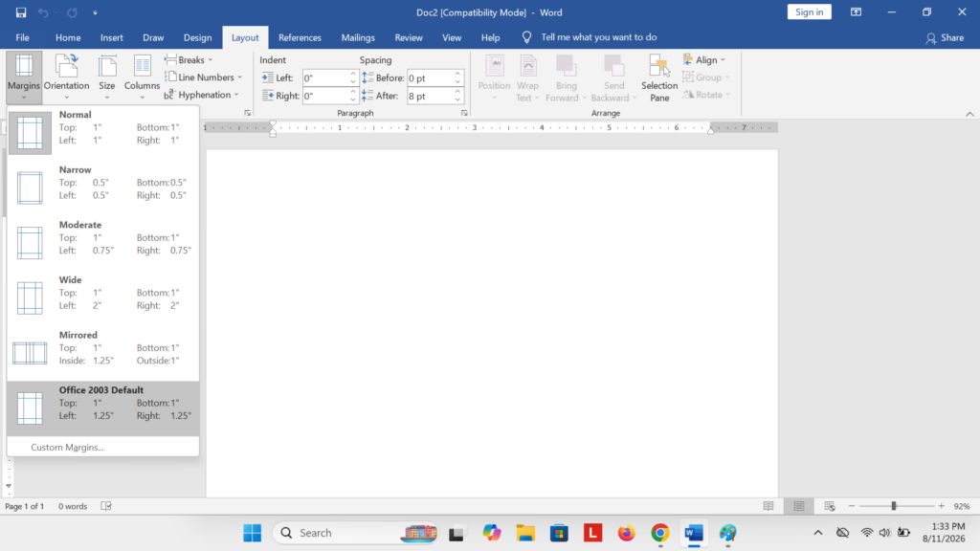Switch to Web Layout view
This screenshot has width=980, height=551.
point(830,506)
